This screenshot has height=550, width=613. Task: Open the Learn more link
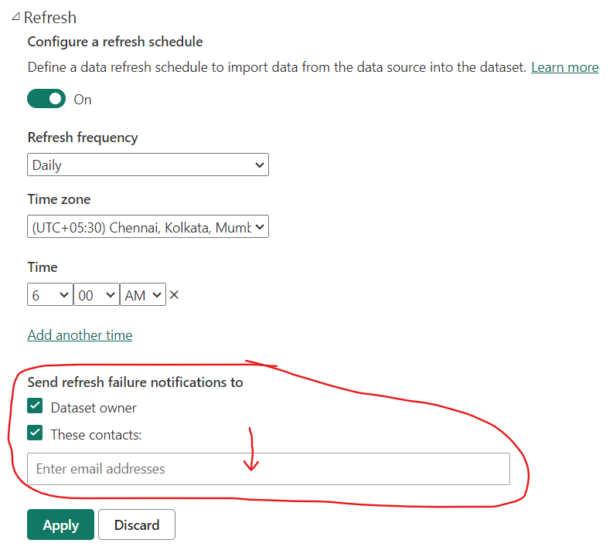[565, 67]
